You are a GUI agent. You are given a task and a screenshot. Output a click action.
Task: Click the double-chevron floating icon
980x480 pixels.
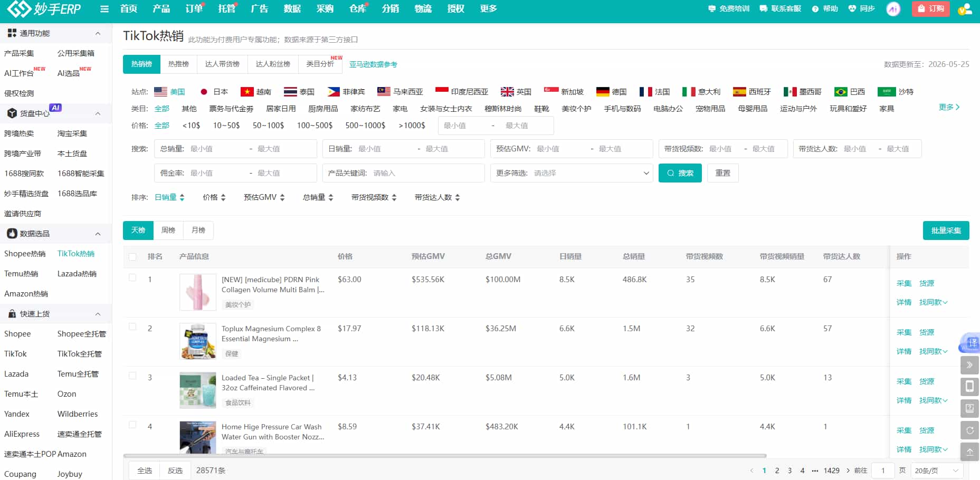click(x=970, y=365)
